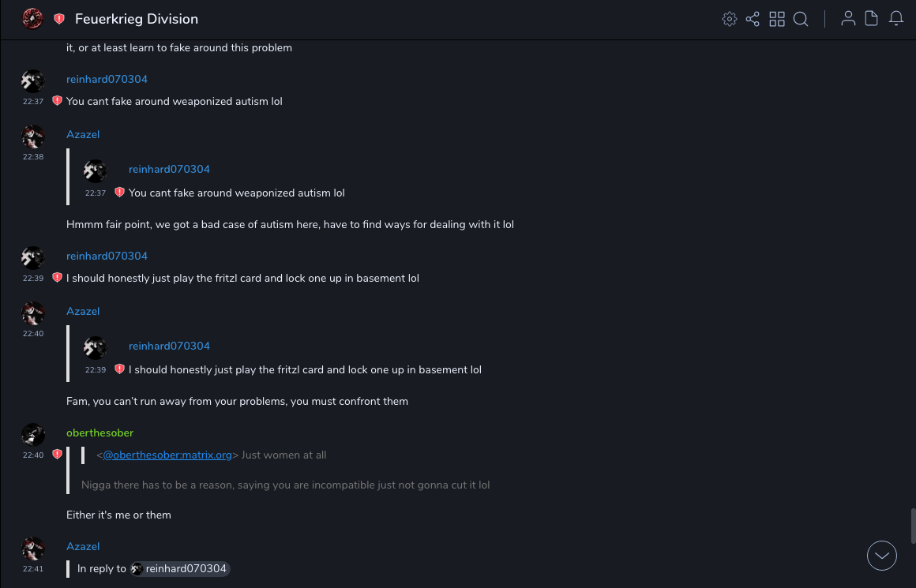Open room settings gear icon
The image size is (916, 588).
point(730,19)
